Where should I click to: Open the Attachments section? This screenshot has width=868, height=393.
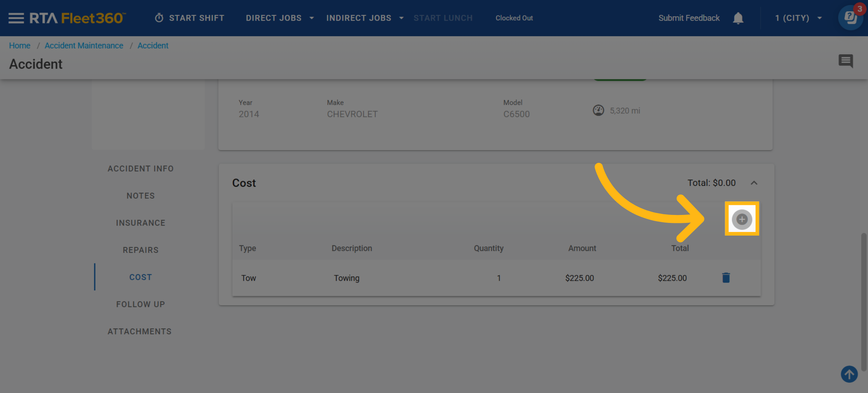point(140,331)
